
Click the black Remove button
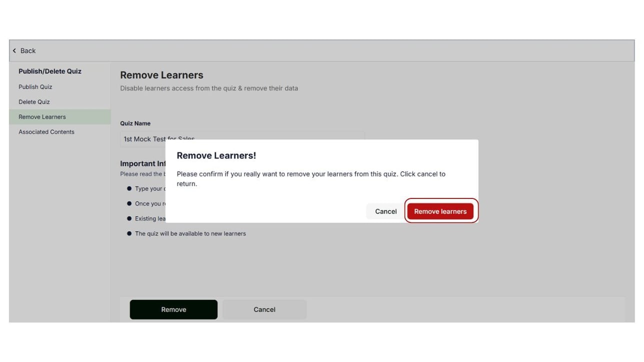[173, 309]
